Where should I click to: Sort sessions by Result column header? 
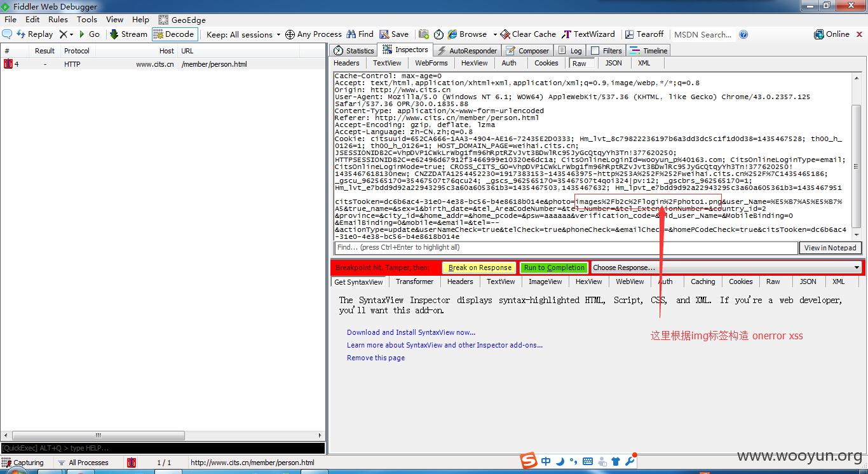(44, 51)
